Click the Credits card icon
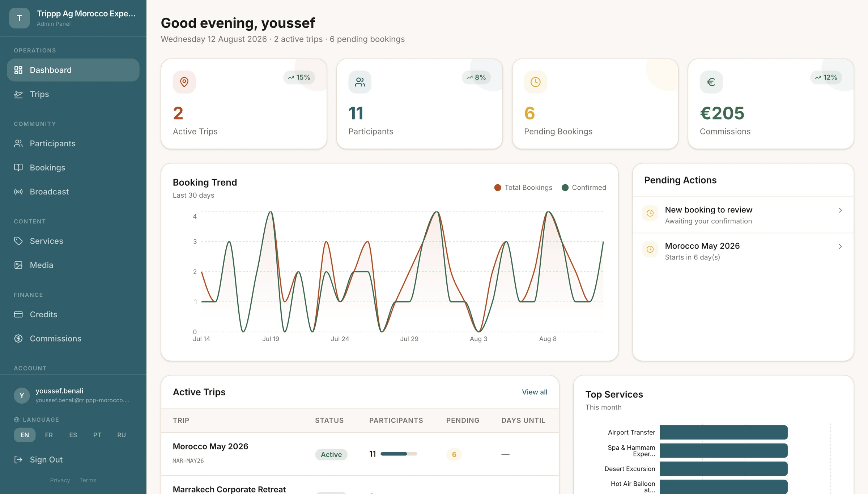The width and height of the screenshot is (868, 494). [x=18, y=314]
